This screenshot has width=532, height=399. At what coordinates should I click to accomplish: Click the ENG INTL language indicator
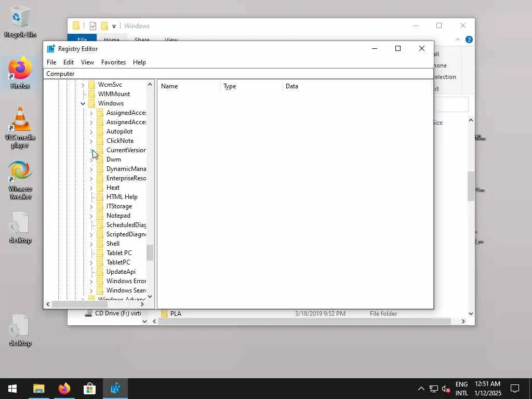click(x=461, y=389)
